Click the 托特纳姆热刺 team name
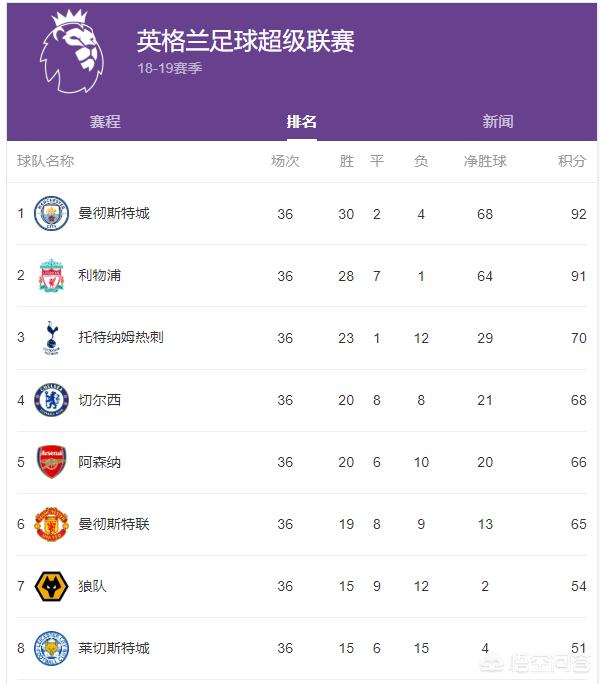 (120, 337)
